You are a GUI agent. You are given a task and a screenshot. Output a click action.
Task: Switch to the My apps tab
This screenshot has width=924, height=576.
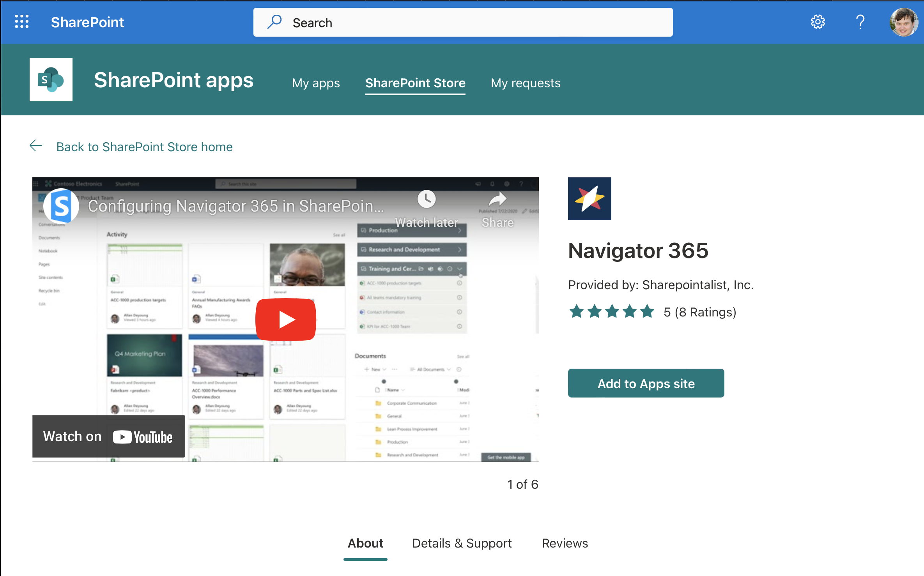pyautogui.click(x=316, y=83)
